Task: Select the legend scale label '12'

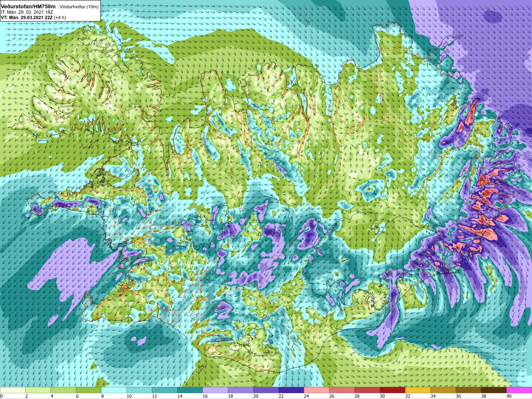Action: coord(155,396)
